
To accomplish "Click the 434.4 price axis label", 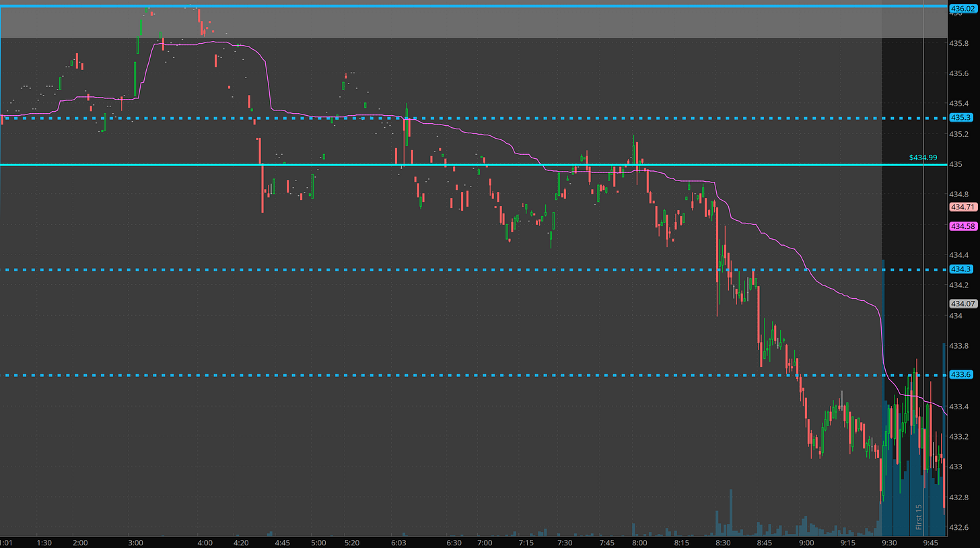I will [x=958, y=255].
